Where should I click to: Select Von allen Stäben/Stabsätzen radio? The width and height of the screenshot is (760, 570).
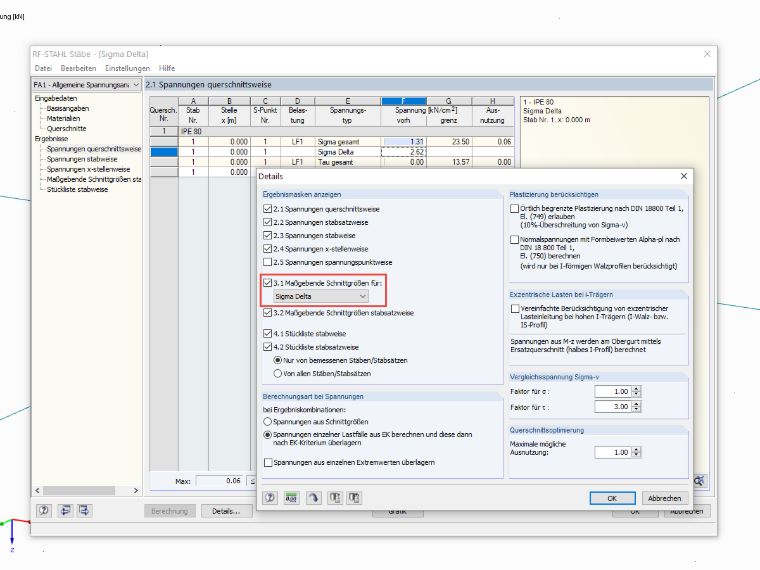(x=278, y=373)
